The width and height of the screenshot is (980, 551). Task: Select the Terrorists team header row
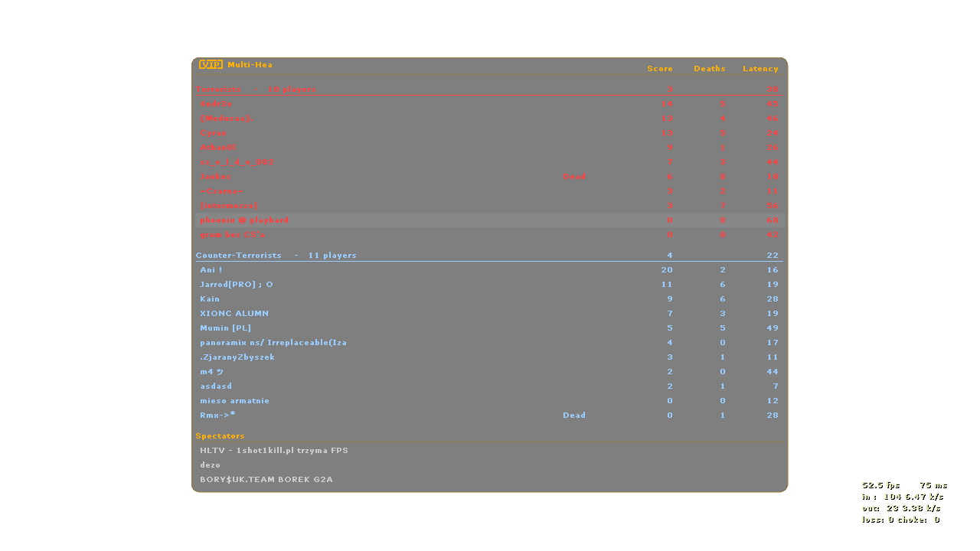[256, 90]
